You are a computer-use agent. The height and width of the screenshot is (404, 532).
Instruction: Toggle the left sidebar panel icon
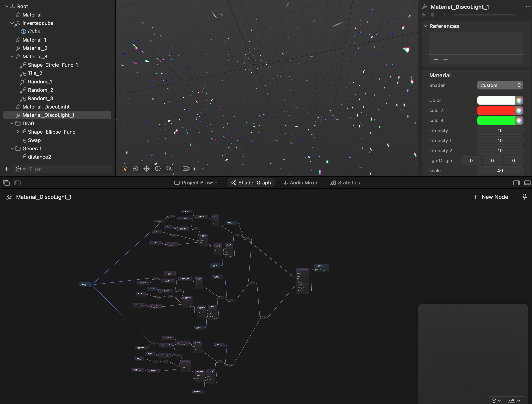18,183
